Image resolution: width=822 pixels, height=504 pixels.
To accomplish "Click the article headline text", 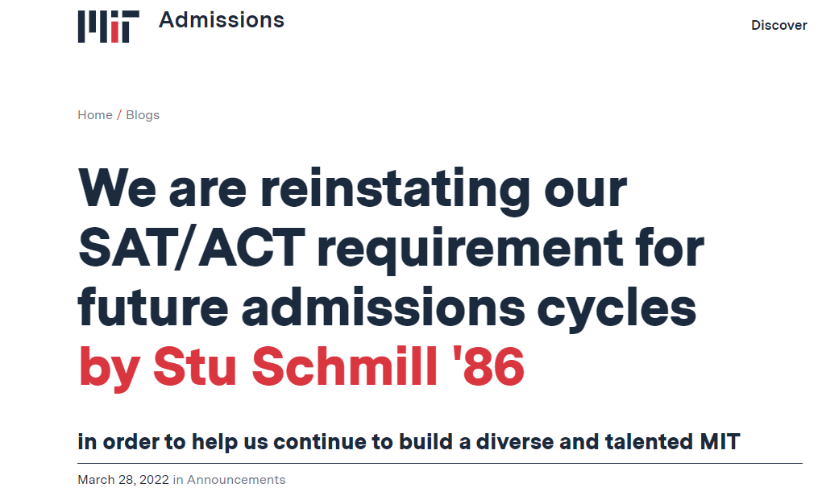I will click(391, 247).
